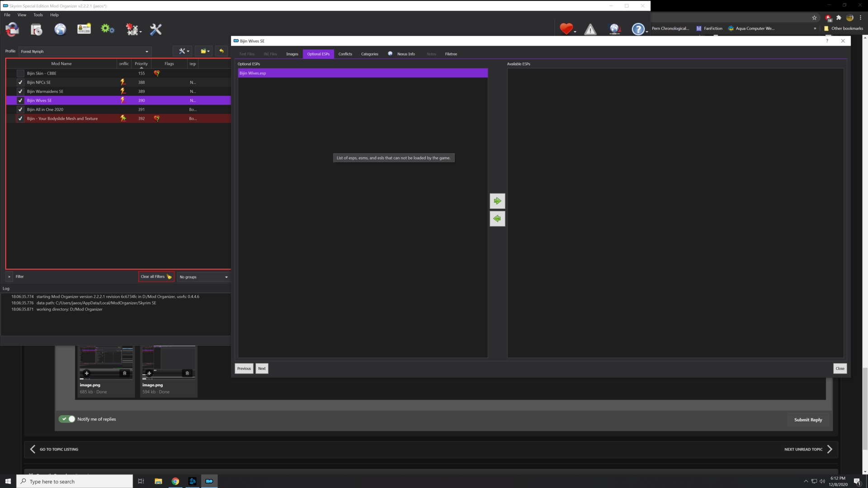Uncheck the Bijin NPCs SE mod

[20, 82]
